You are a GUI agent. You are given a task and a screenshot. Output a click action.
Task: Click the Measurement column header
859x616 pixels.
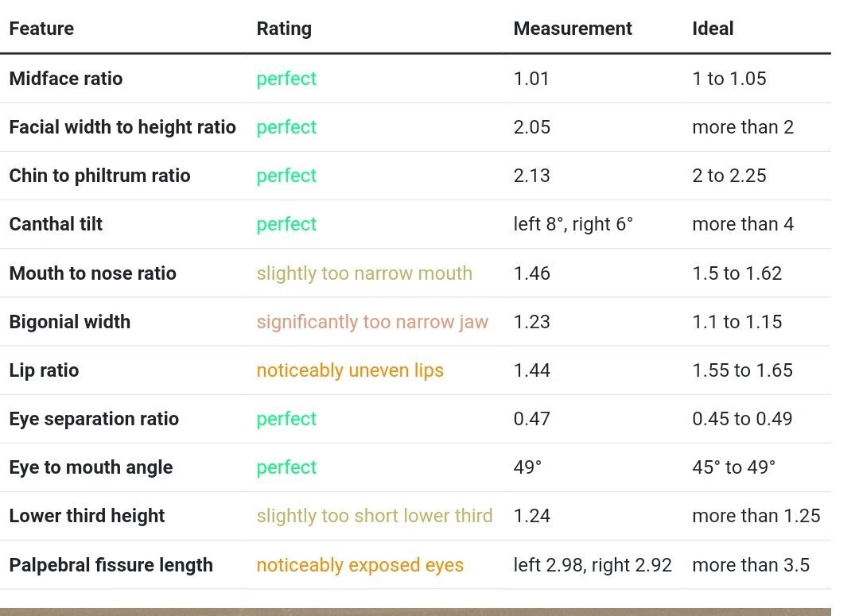573,29
